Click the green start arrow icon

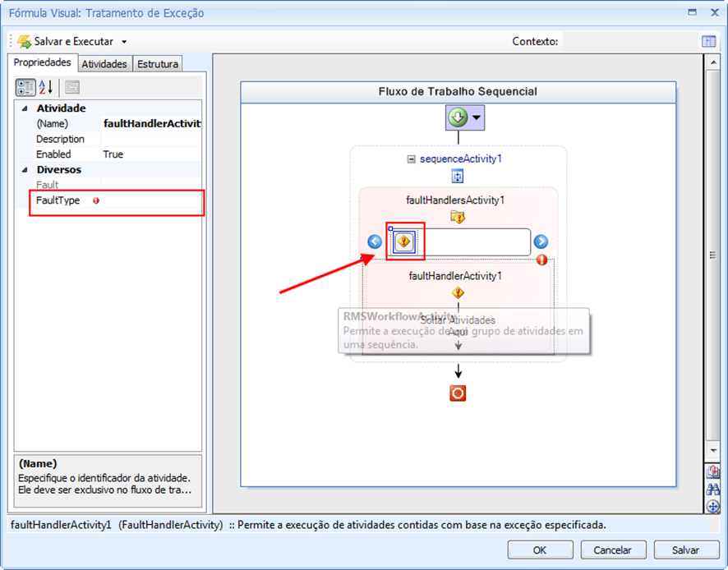point(458,117)
